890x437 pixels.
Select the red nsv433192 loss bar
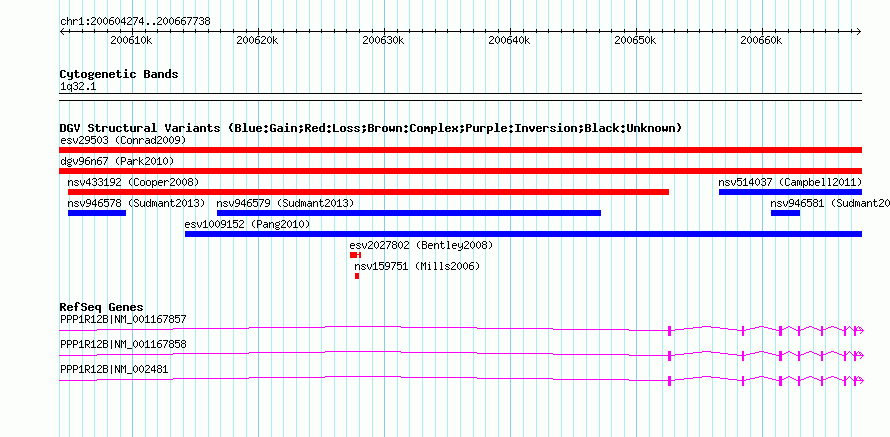coord(368,192)
